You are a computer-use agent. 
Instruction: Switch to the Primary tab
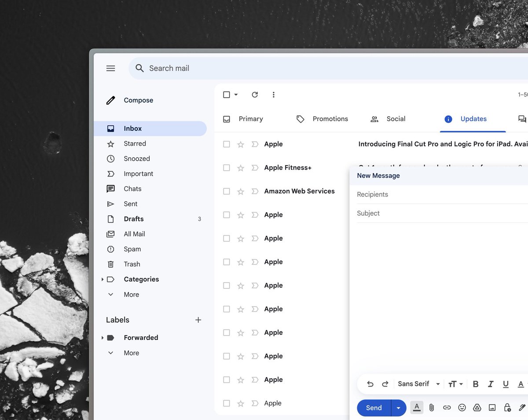point(243,119)
